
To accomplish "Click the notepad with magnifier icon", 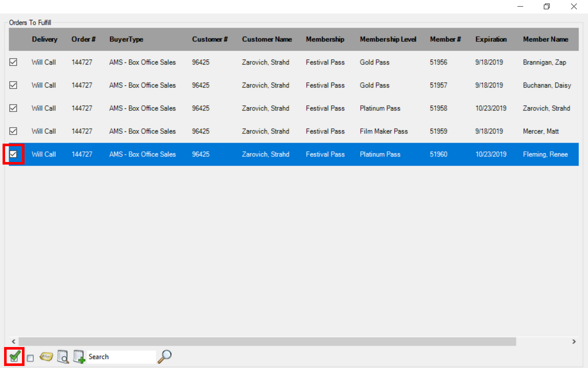I will point(63,356).
